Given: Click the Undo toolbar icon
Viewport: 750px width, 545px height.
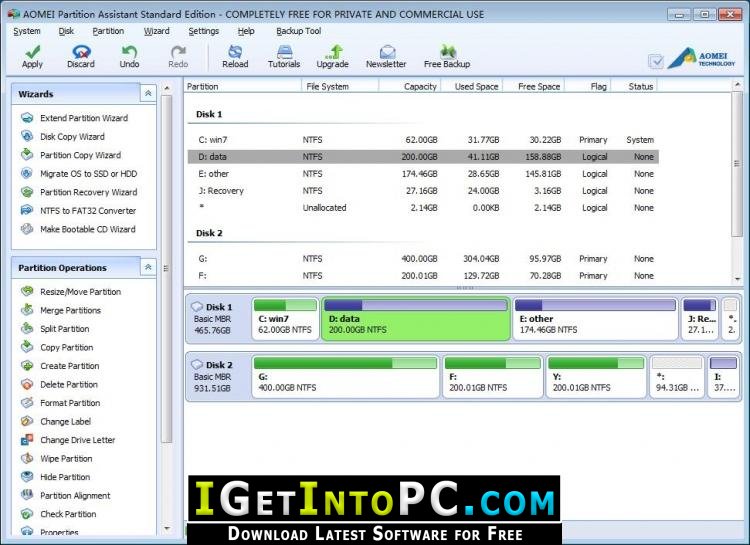Looking at the screenshot, I should [x=129, y=56].
